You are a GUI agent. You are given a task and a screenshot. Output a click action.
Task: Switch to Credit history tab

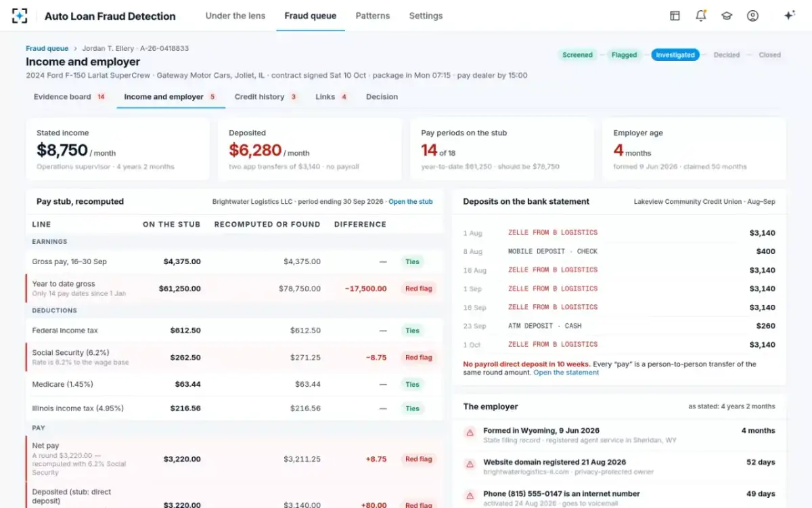(266, 97)
